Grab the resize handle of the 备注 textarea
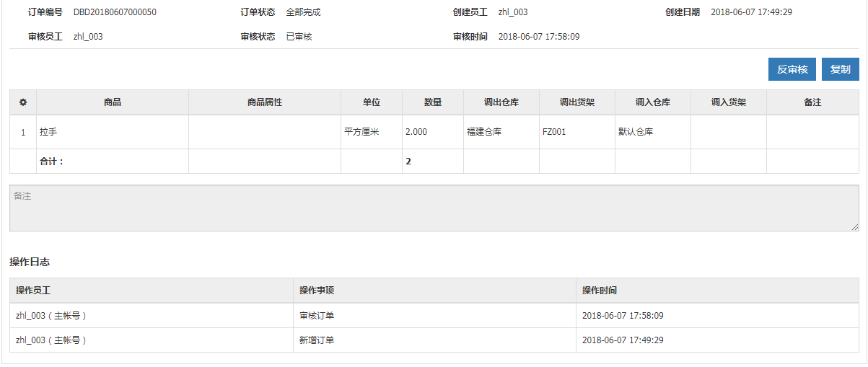Viewport: 868px width, 367px height. [854, 227]
